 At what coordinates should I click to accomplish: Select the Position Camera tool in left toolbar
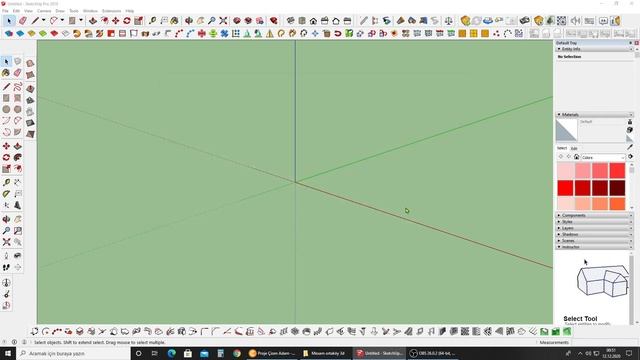(x=6, y=256)
